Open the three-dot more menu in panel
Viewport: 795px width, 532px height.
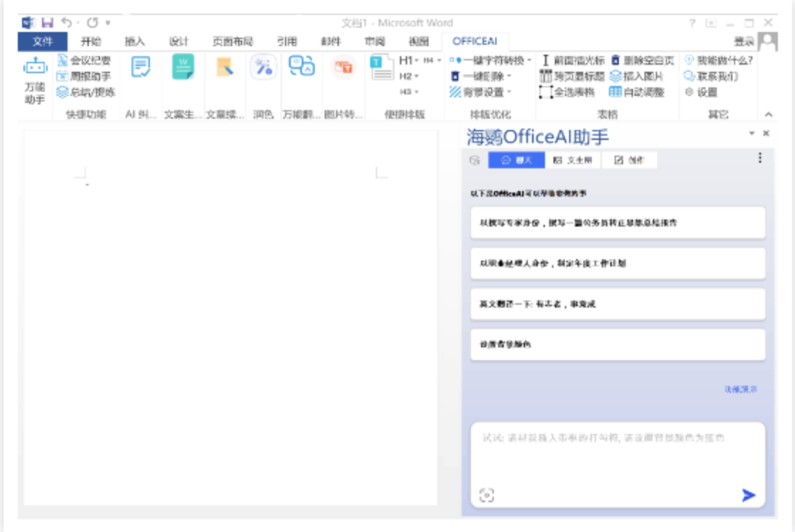pyautogui.click(x=759, y=158)
